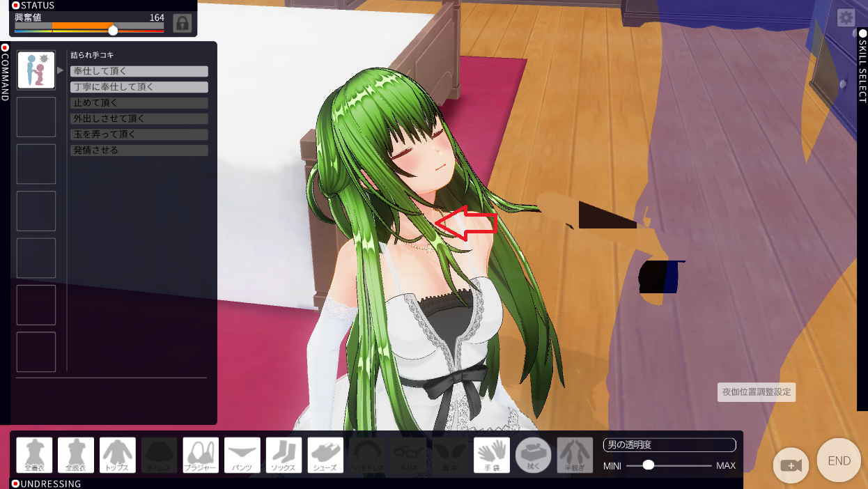Toggle the status lock icon
The image size is (868, 489).
coord(183,23)
